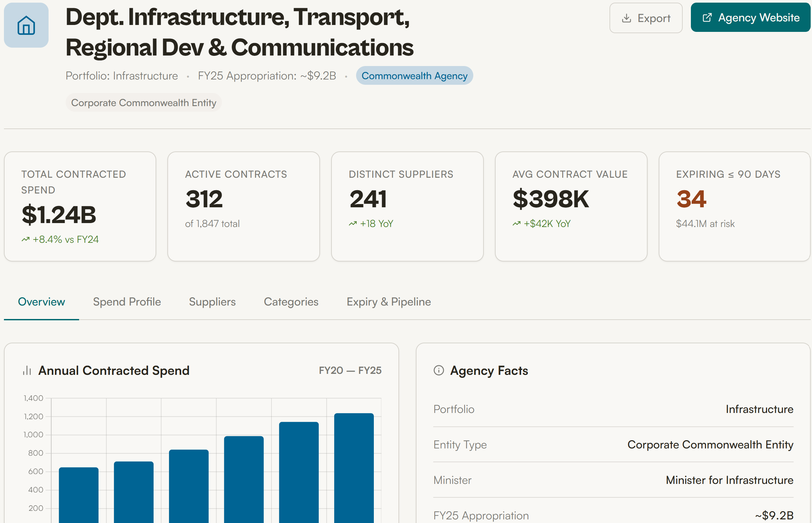Click the FY25 Appropriation row label in Agency Facts
The width and height of the screenshot is (812, 523).
pyautogui.click(x=481, y=515)
